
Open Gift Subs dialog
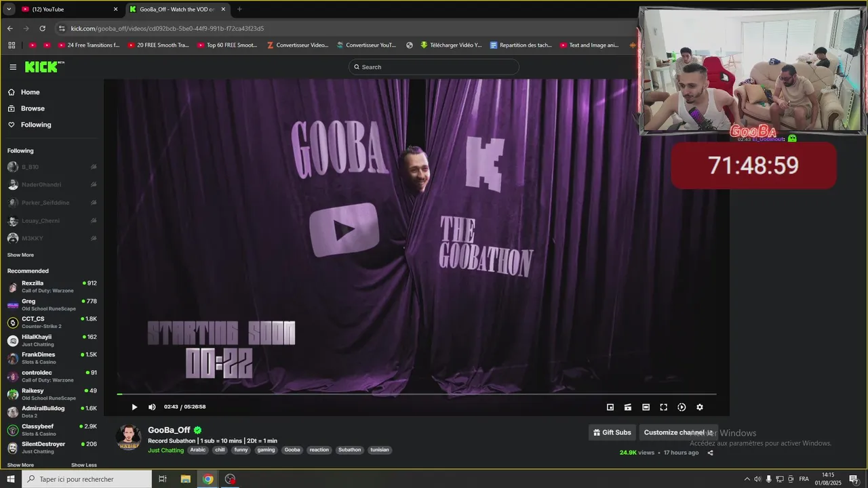(612, 432)
